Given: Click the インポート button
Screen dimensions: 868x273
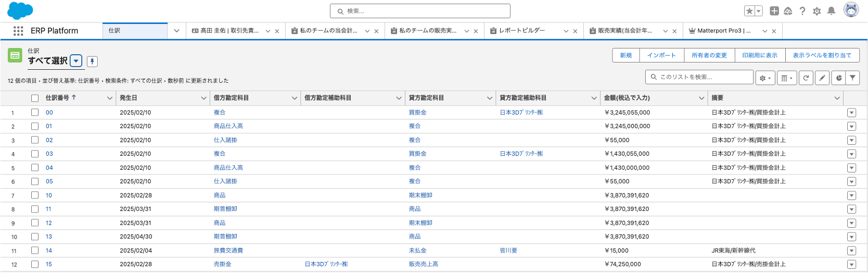Looking at the screenshot, I should [661, 55].
